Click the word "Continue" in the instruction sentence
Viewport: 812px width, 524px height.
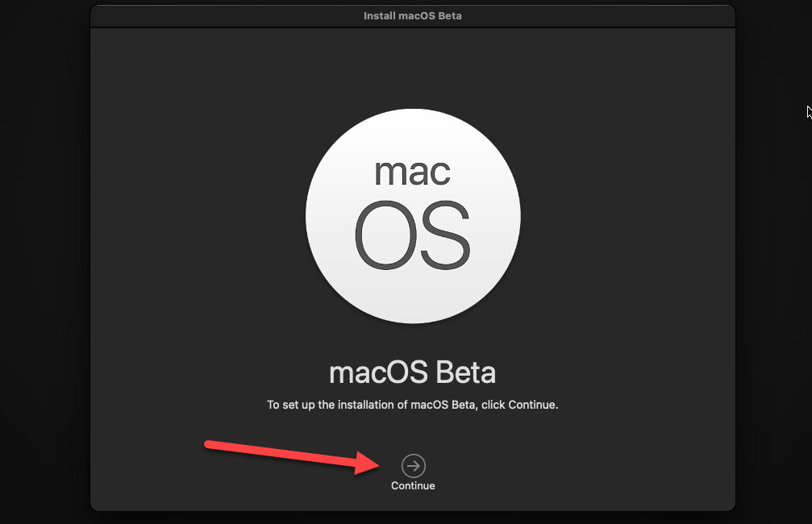[531, 405]
